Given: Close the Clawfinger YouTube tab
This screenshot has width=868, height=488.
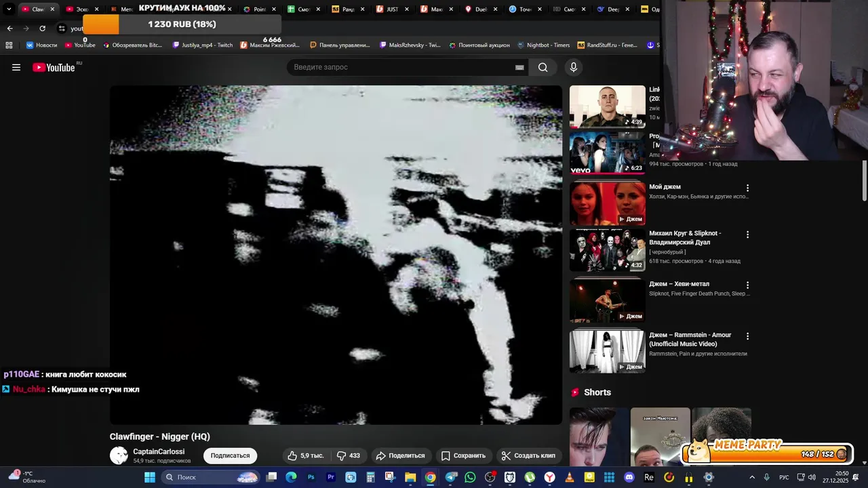Looking at the screenshot, I should click(x=52, y=9).
